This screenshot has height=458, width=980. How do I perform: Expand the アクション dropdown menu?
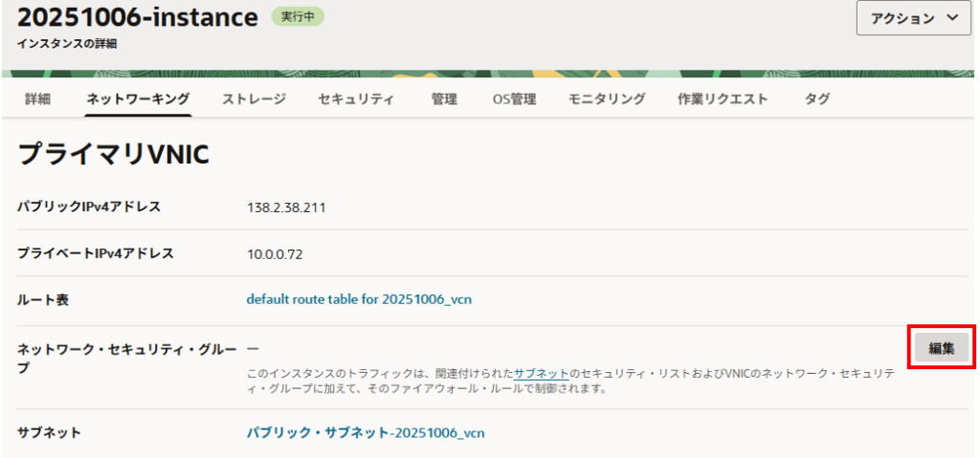(913, 17)
